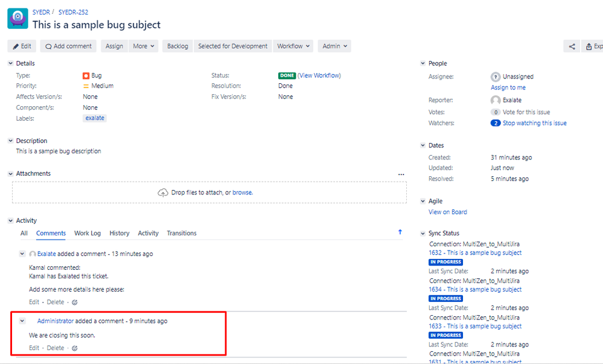Open synced issue 1633 link

(475, 327)
